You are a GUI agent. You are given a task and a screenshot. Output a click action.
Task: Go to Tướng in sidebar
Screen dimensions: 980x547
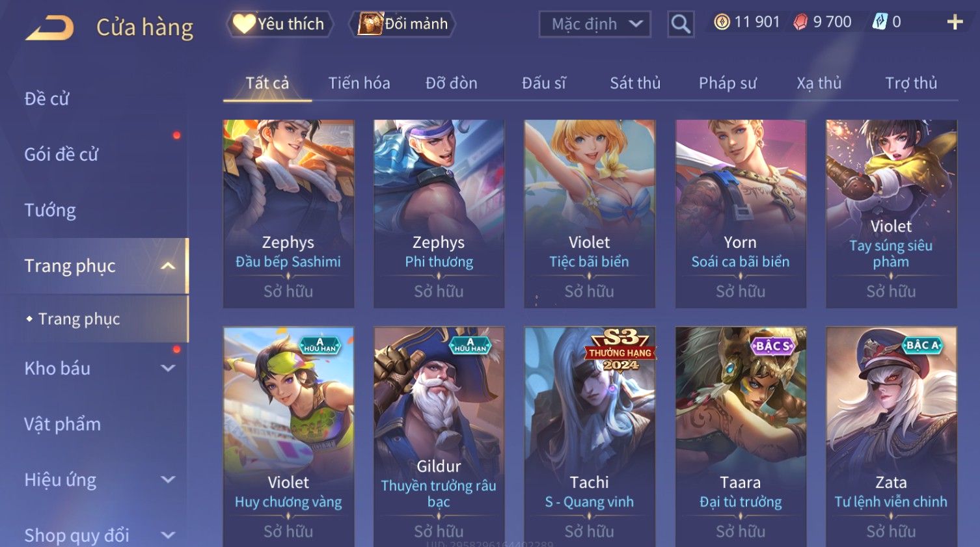click(x=50, y=210)
